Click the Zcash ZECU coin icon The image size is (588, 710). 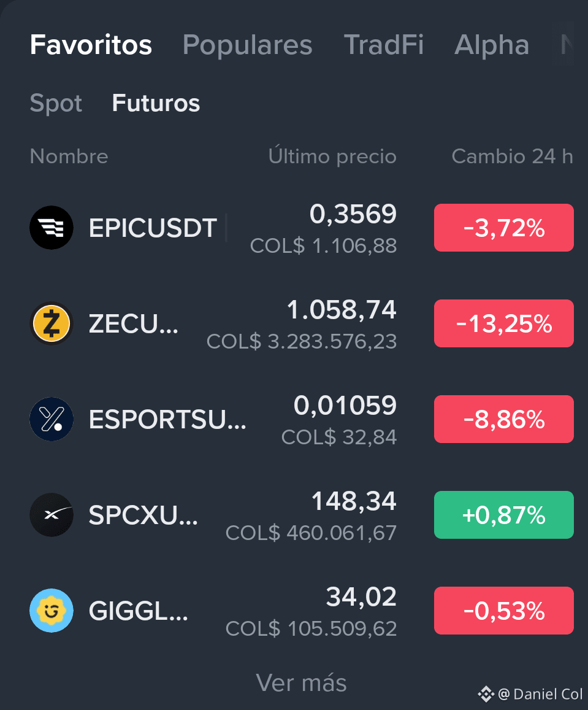51,323
